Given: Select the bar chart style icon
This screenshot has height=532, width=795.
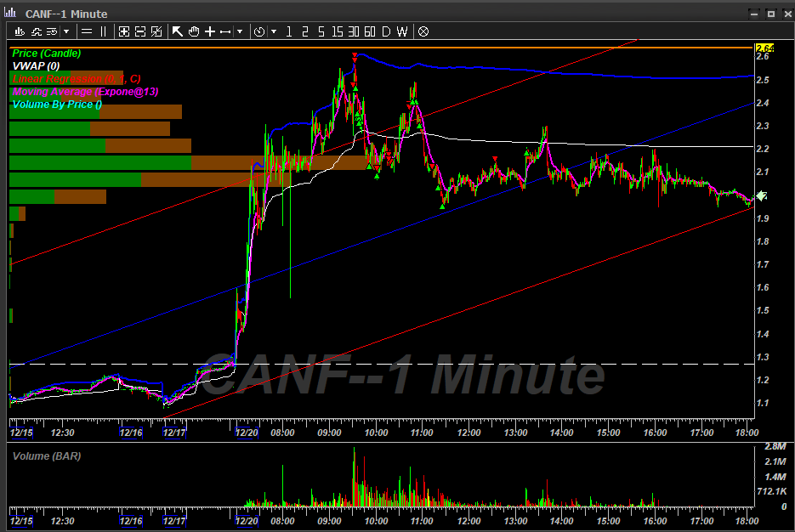Looking at the screenshot, I should click(x=20, y=31).
